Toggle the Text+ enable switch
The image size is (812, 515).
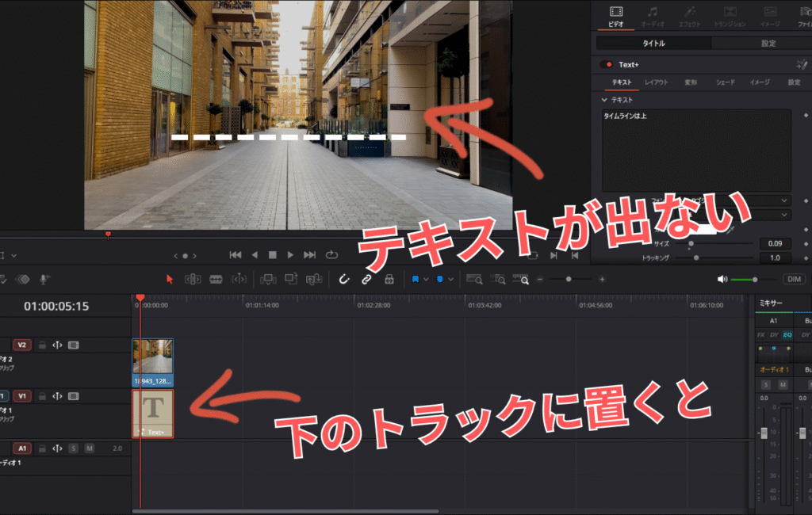(608, 64)
